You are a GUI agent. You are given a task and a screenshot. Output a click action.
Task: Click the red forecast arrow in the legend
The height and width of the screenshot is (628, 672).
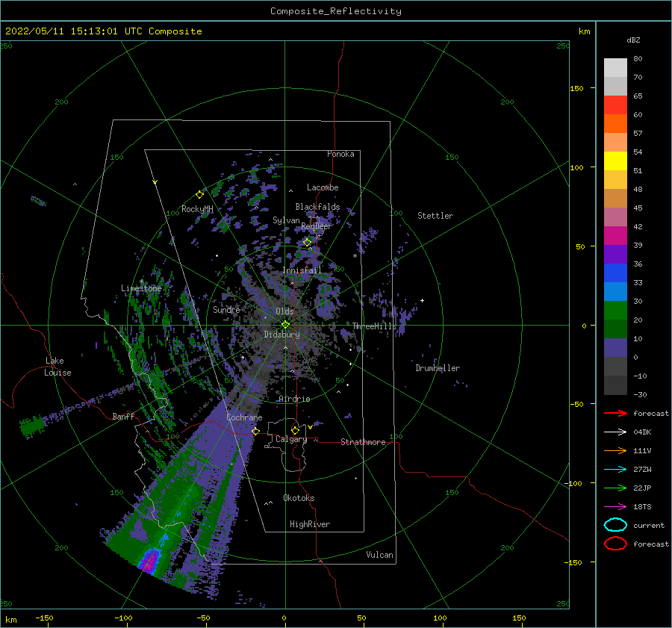coord(615,413)
